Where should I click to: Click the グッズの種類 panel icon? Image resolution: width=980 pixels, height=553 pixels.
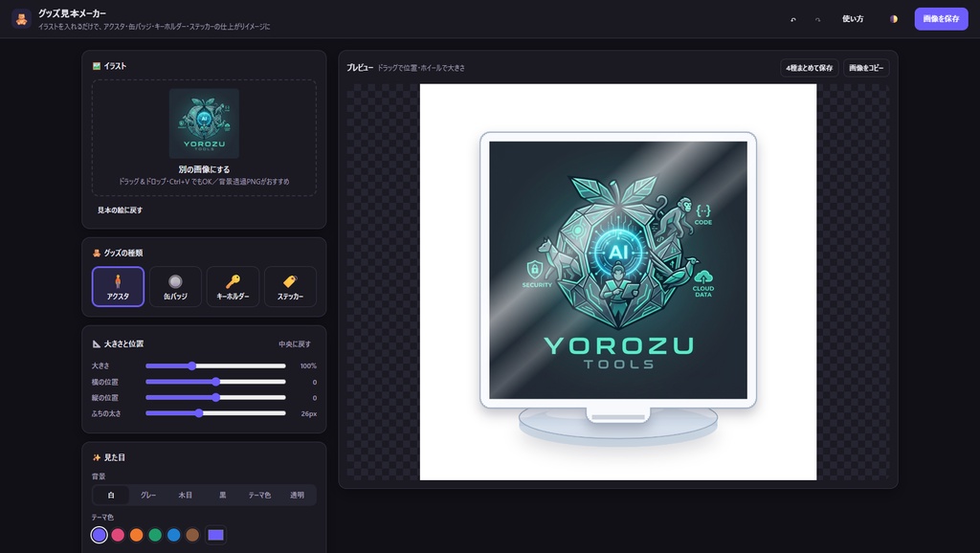(x=97, y=253)
